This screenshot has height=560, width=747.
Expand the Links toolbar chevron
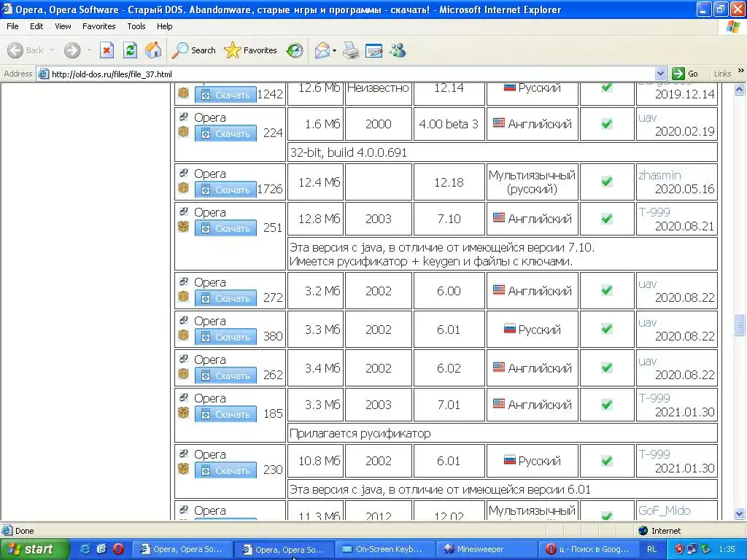tap(741, 71)
